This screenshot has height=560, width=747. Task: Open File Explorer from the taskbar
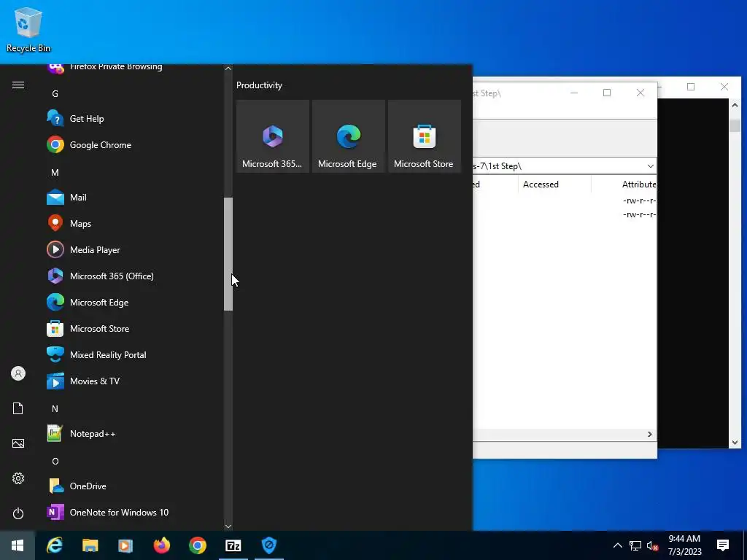click(x=90, y=545)
